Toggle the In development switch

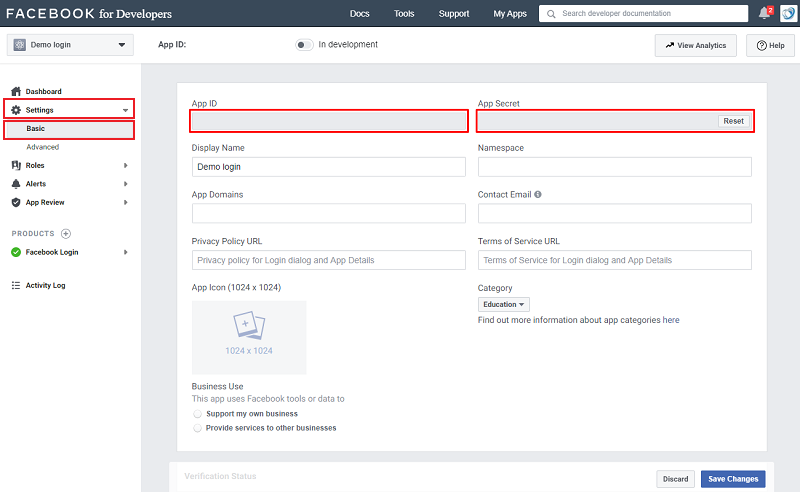pyautogui.click(x=304, y=45)
